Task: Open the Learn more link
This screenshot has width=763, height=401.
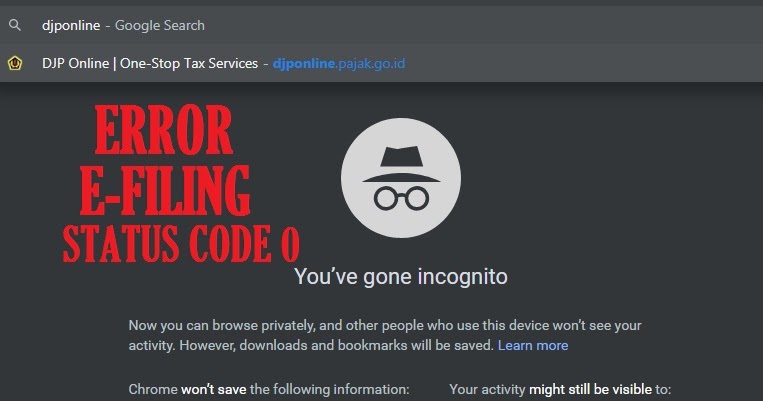Action: point(533,345)
